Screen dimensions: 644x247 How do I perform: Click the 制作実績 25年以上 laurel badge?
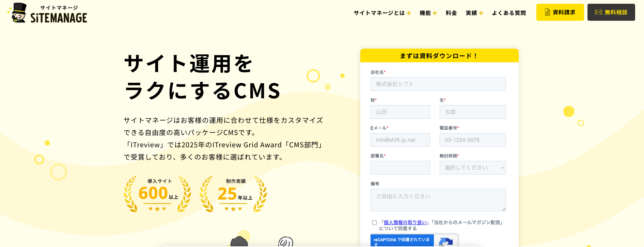pyautogui.click(x=233, y=194)
